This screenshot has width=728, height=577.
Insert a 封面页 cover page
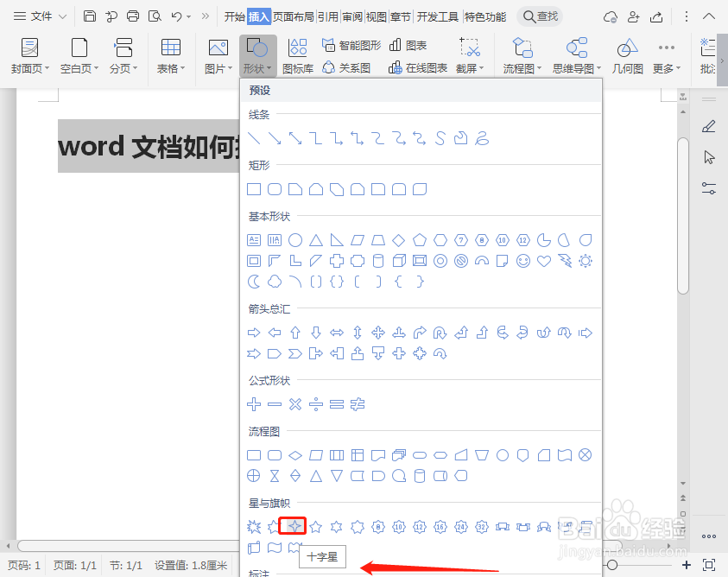29,54
